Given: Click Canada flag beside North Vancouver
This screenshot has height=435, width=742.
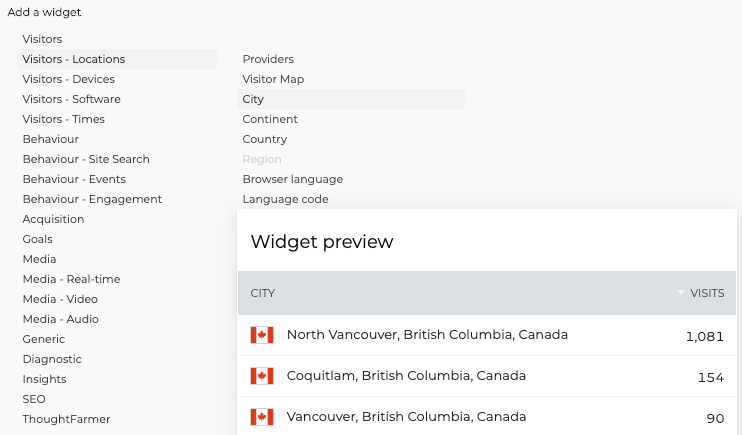Looking at the screenshot, I should click(262, 335).
